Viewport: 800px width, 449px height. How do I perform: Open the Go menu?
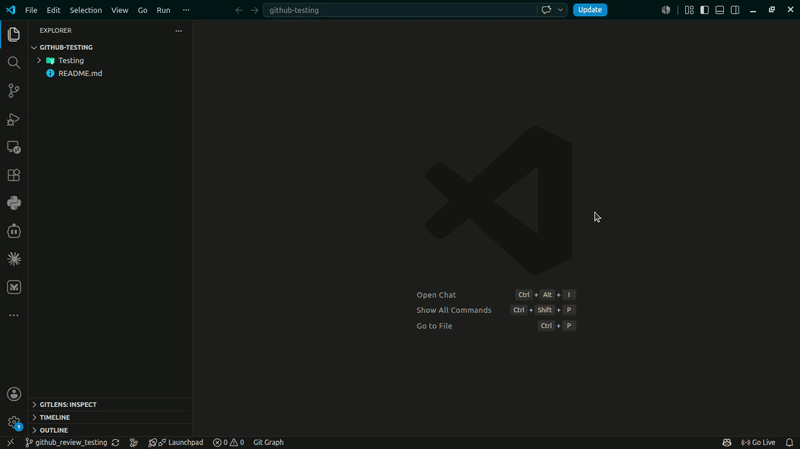click(142, 10)
